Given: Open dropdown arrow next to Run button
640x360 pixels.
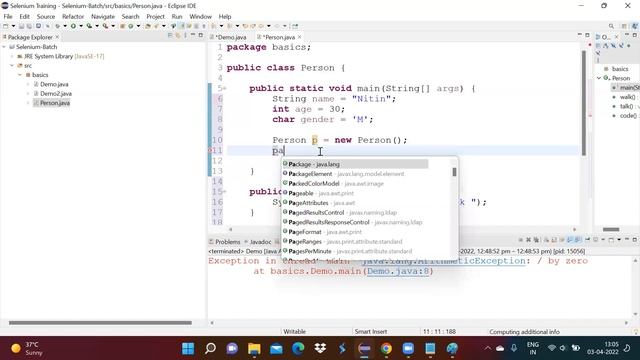Looking at the screenshot, I should click(81, 26).
